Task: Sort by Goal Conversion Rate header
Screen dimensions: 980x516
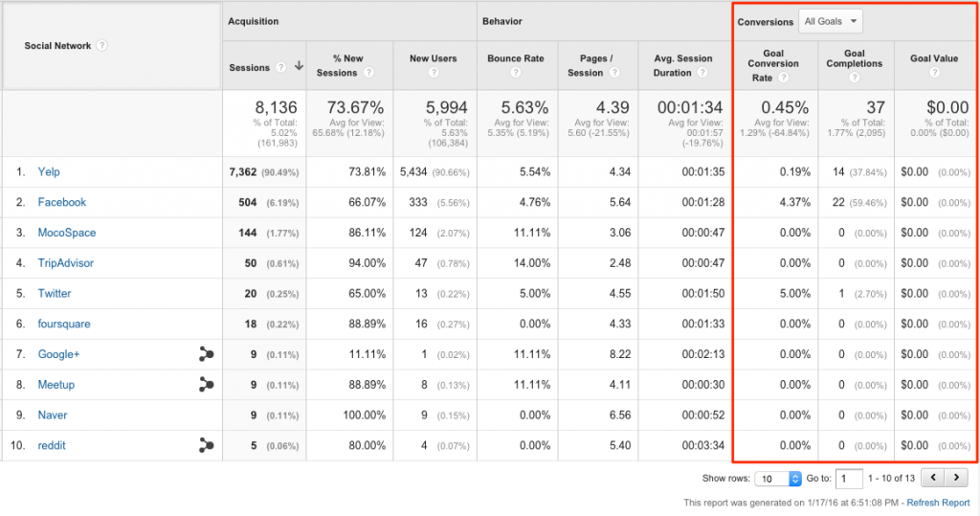Action: pos(773,65)
